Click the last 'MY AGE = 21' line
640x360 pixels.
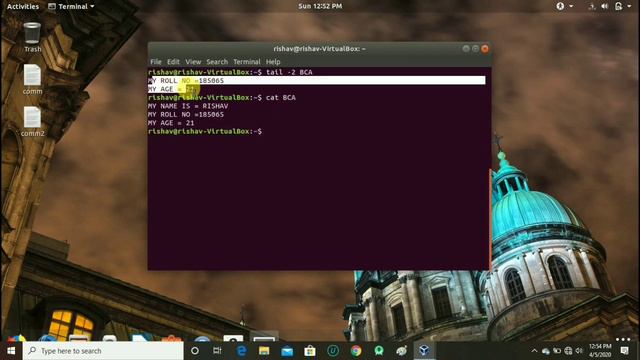[x=171, y=123]
